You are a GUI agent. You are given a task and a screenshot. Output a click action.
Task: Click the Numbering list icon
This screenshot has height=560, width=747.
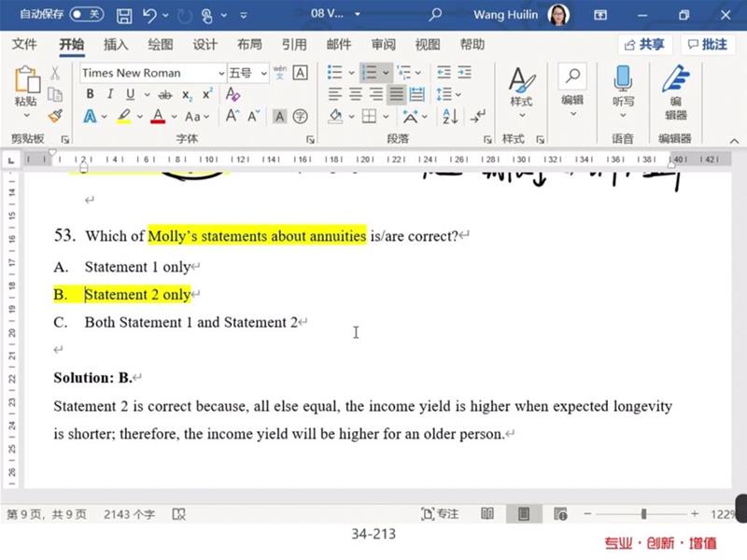[x=369, y=73]
